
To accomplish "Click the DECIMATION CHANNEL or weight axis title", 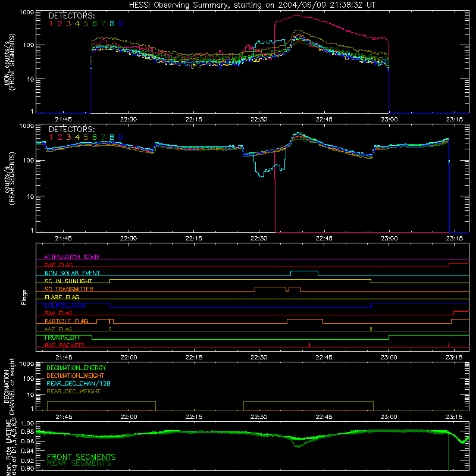I will coord(9,386).
